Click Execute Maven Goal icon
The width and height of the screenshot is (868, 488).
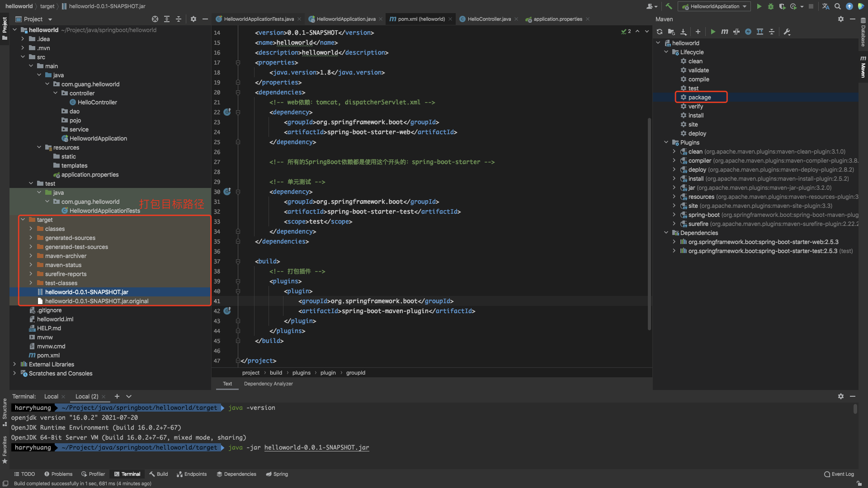(x=724, y=32)
